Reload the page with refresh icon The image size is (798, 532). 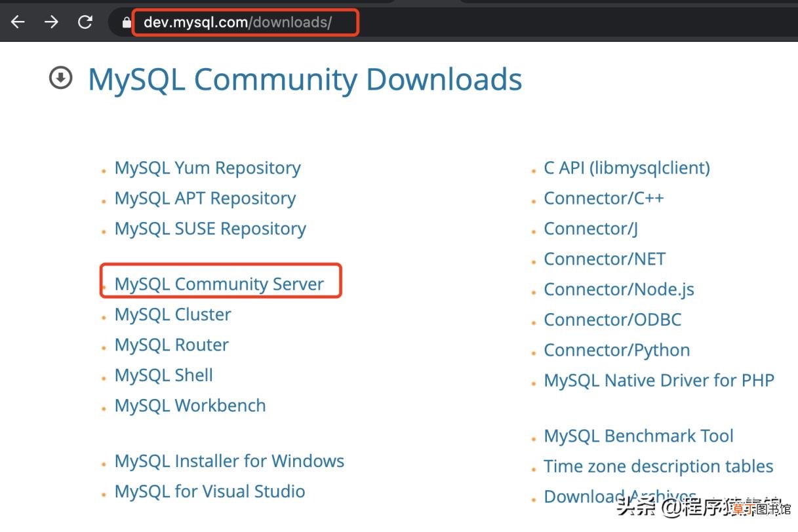(x=85, y=22)
